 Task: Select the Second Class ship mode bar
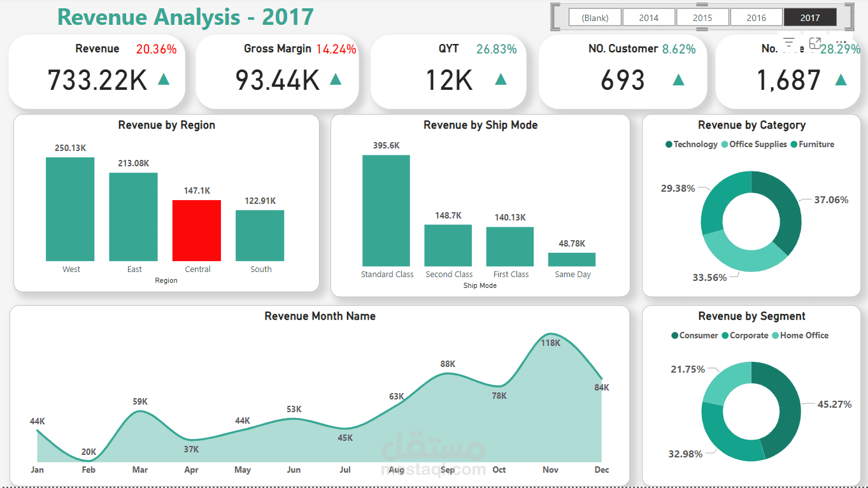448,245
